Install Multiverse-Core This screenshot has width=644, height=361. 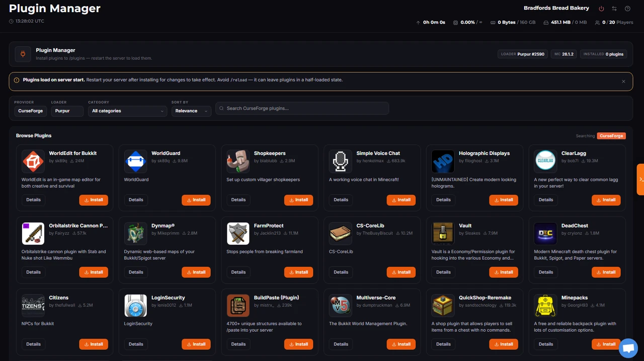(x=401, y=344)
